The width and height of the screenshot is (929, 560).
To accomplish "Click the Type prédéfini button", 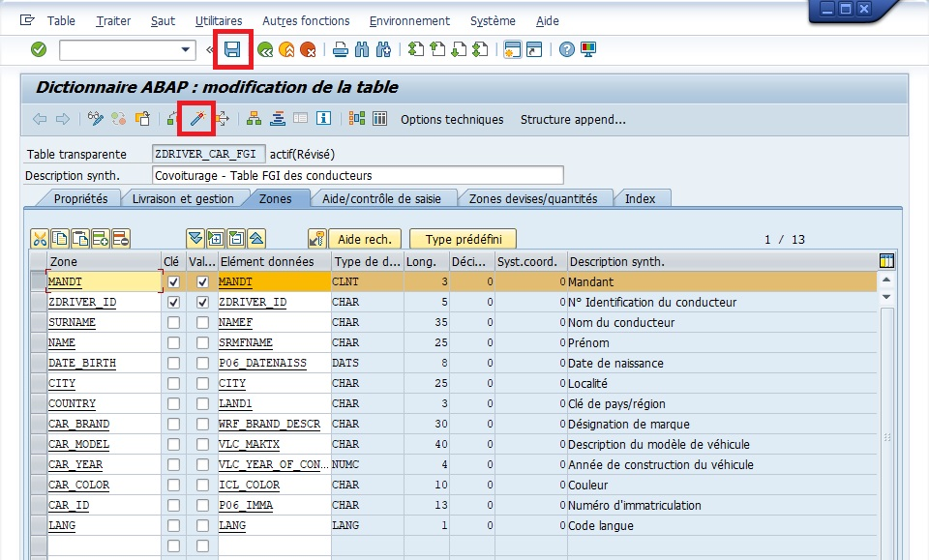I will coord(463,239).
